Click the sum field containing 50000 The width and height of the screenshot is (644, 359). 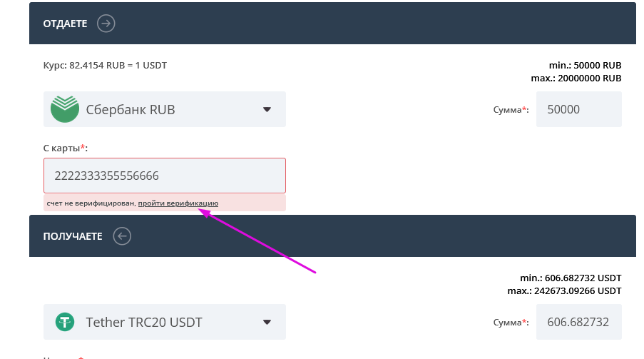578,109
